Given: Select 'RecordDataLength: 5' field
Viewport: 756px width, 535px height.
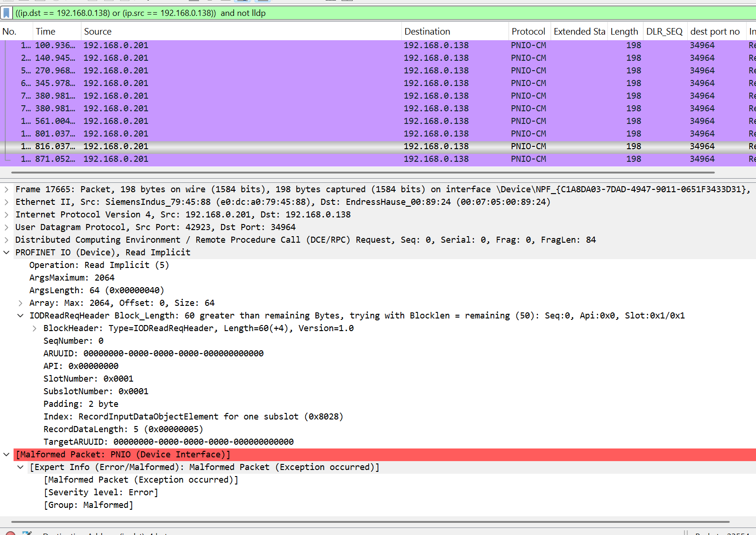Looking at the screenshot, I should (x=123, y=429).
